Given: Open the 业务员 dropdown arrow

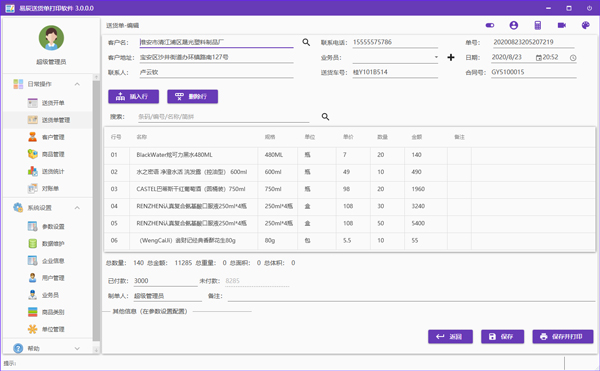Looking at the screenshot, I should 436,57.
